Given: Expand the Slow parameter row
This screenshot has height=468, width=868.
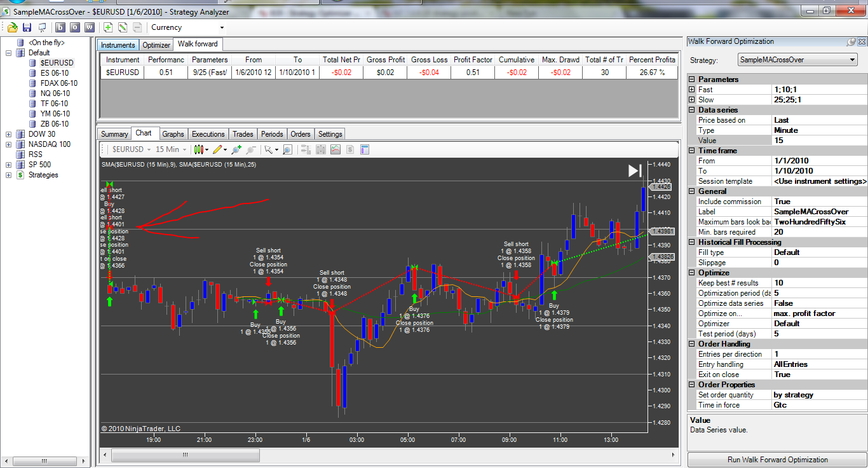Looking at the screenshot, I should click(x=692, y=100).
